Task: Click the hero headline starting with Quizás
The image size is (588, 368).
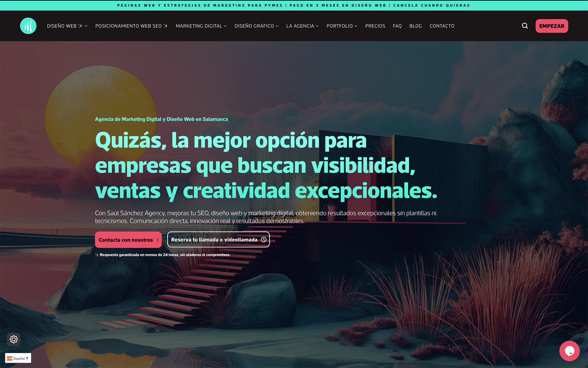Action: click(x=266, y=166)
